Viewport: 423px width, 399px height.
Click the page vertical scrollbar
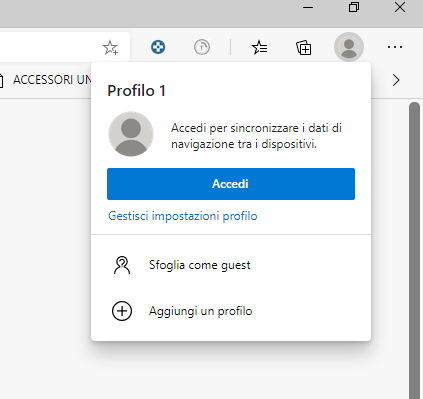414,250
